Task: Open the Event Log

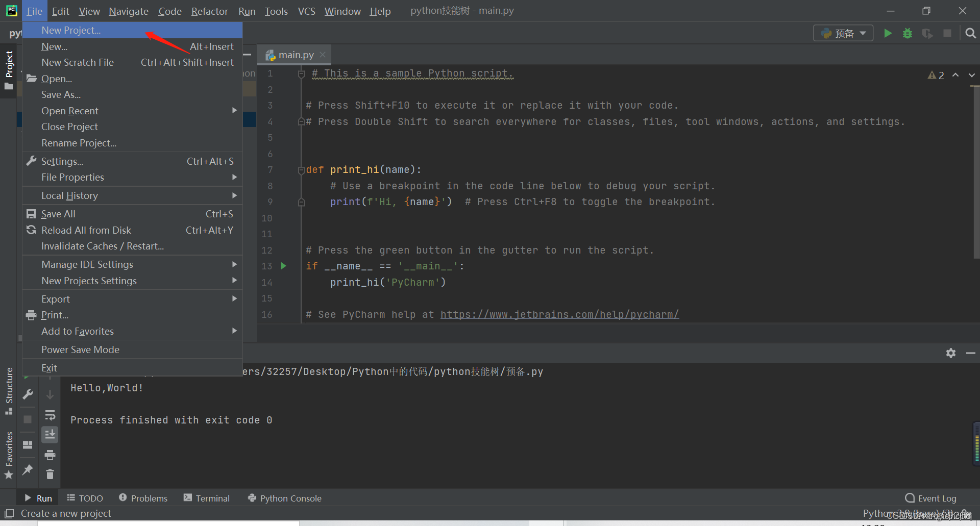Action: click(931, 498)
